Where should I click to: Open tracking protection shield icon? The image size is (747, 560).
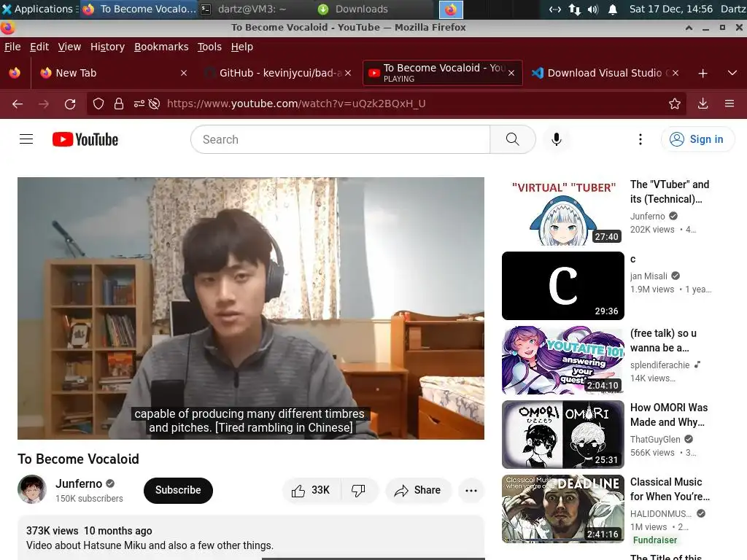click(98, 104)
